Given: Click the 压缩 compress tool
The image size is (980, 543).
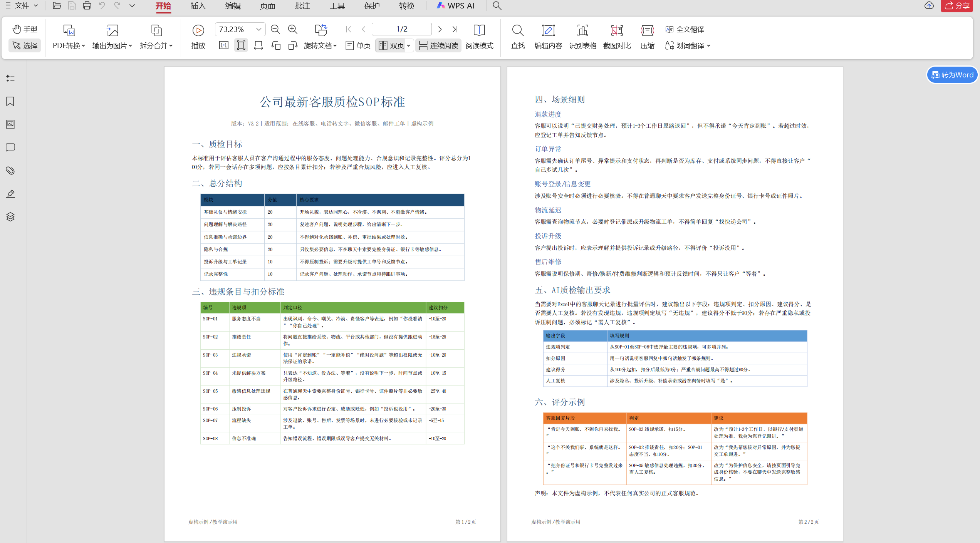Looking at the screenshot, I should [x=648, y=37].
